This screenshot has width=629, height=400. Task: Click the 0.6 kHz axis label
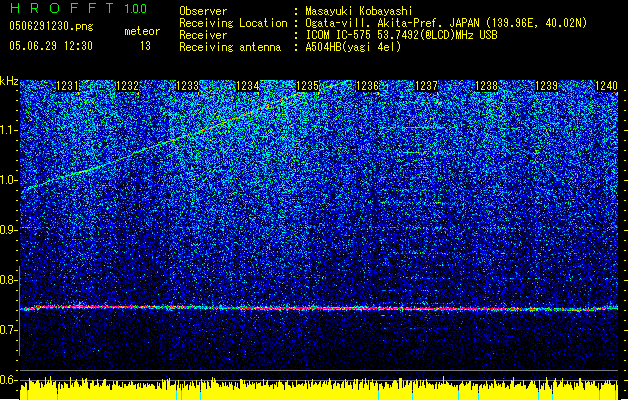point(9,380)
